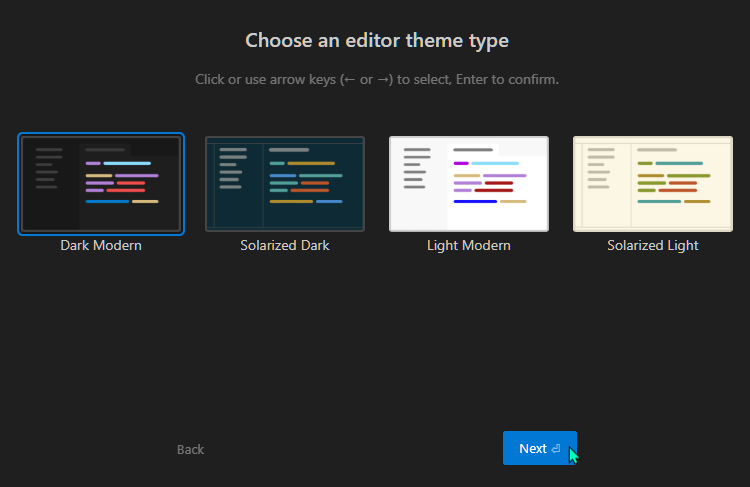Click the cyan code line in Dark Modern preview
This screenshot has height=487, width=750.
127,163
